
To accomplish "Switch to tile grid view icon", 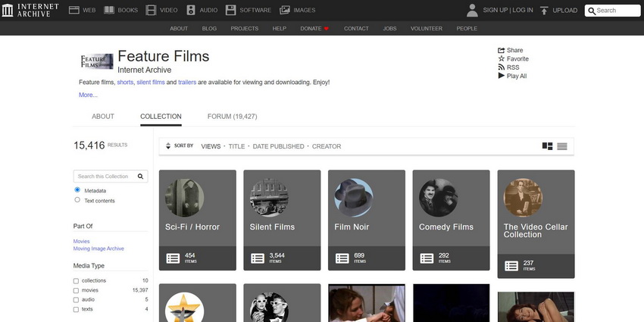I will pyautogui.click(x=547, y=146).
